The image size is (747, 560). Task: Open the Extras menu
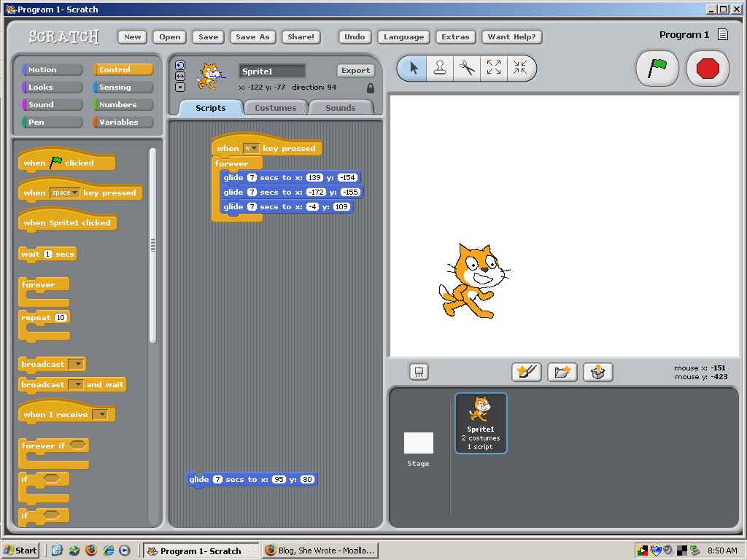[455, 36]
